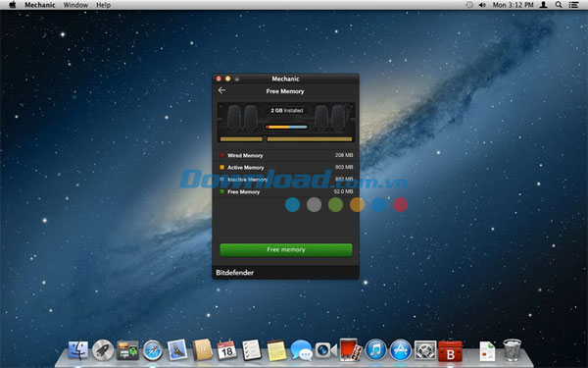
Task: Go back using the arrow in Mechanic
Action: (x=221, y=90)
